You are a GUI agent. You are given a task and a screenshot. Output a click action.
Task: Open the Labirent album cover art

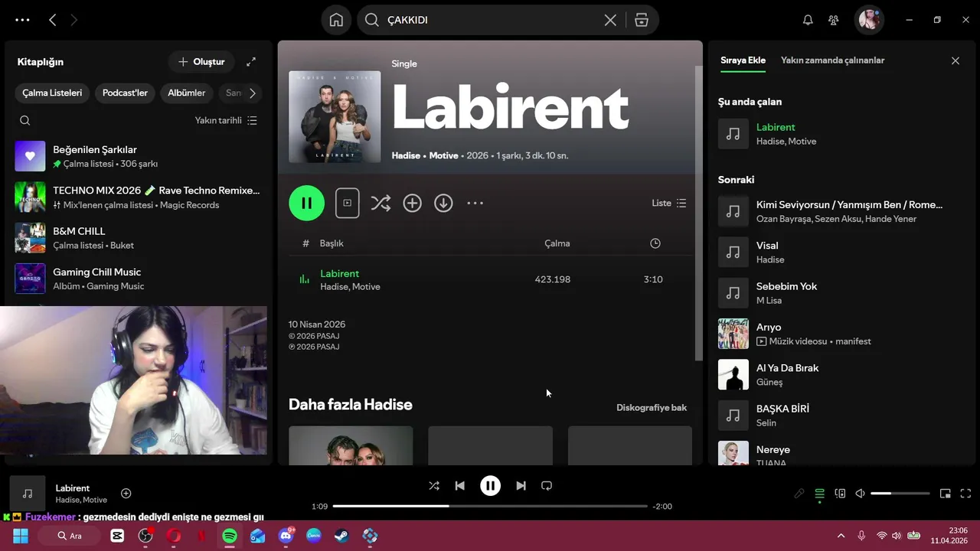point(335,116)
